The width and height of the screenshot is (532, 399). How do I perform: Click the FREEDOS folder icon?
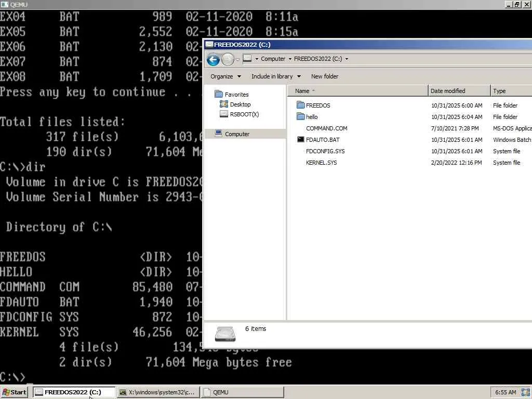(x=301, y=105)
